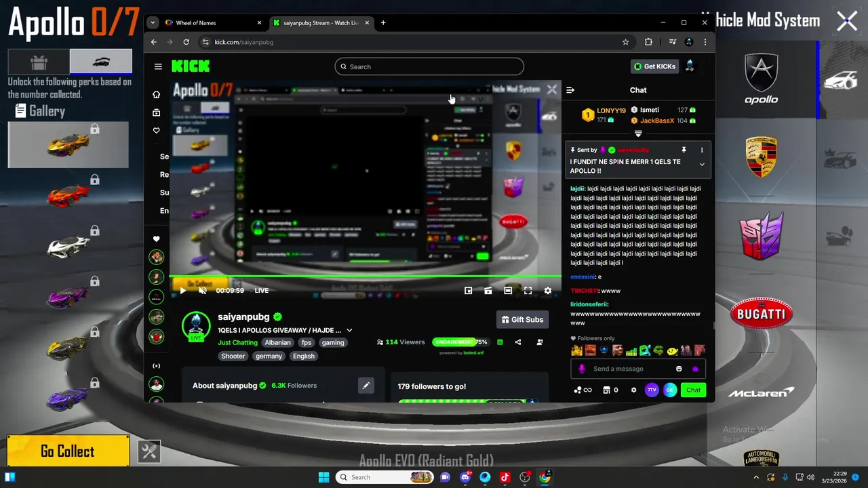
Task: Click the Gift Subs button
Action: click(522, 319)
